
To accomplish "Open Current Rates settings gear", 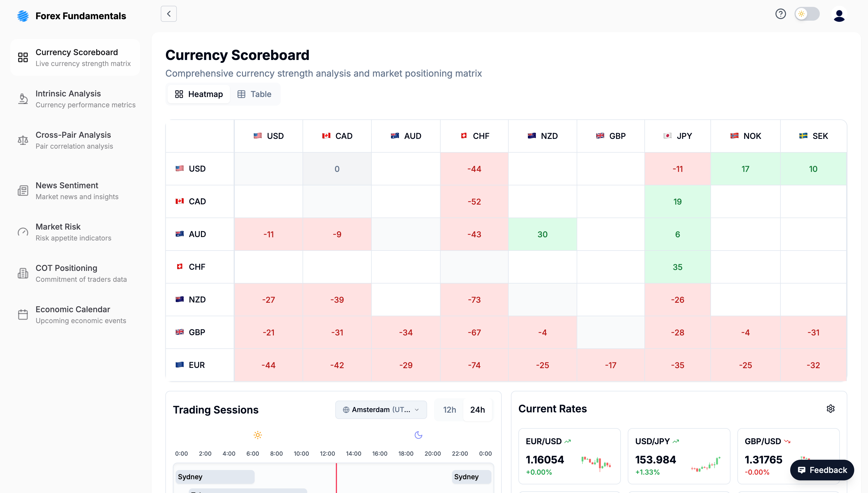I will coord(830,409).
